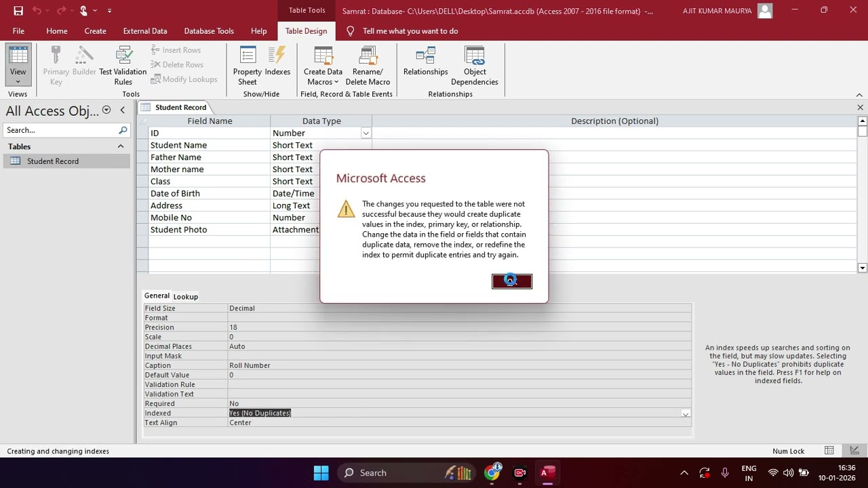
Task: Collapse the Tables group
Action: [121, 146]
